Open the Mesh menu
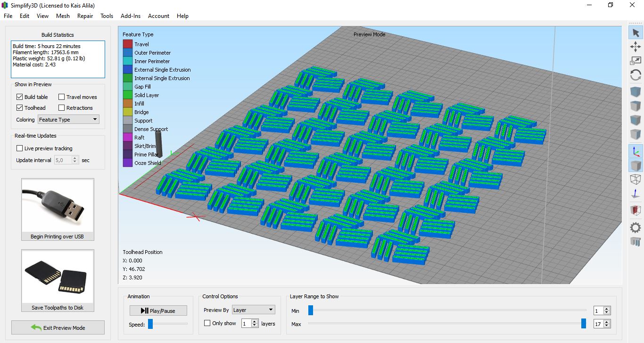Screen dimensions: 644x343 coord(63,16)
